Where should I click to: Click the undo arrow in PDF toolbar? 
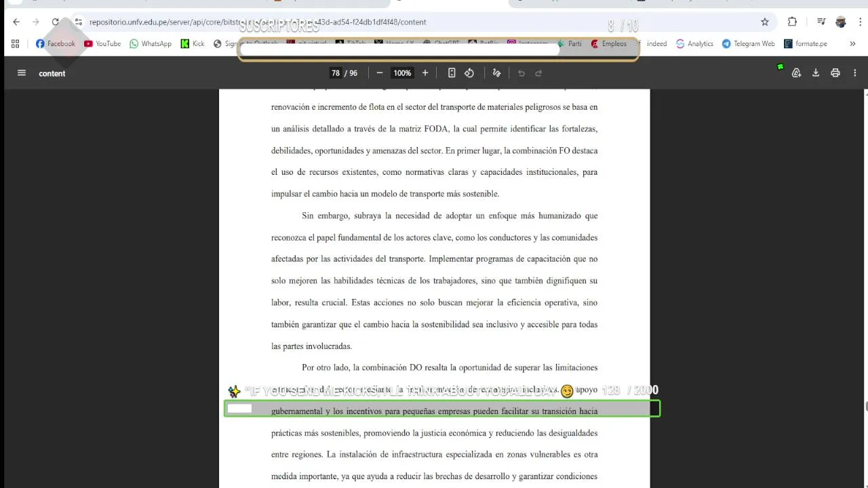[521, 73]
